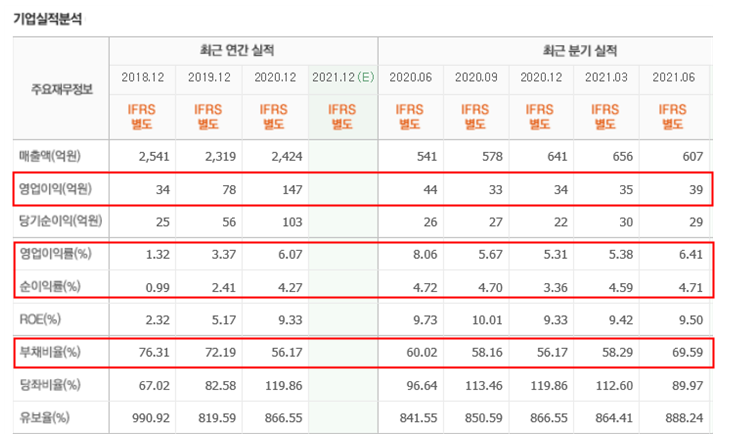
Task: Click the 10.01 ROE value
Action: [x=487, y=320]
